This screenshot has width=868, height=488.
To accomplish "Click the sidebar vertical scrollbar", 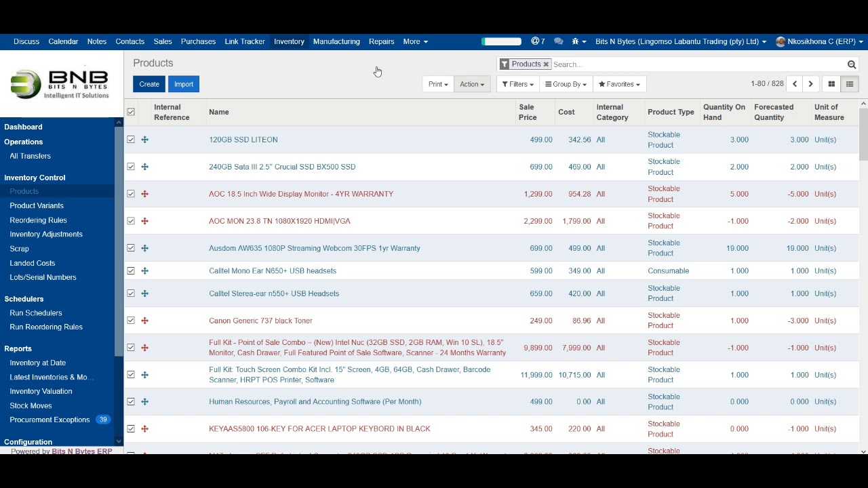I will pyautogui.click(x=119, y=241).
